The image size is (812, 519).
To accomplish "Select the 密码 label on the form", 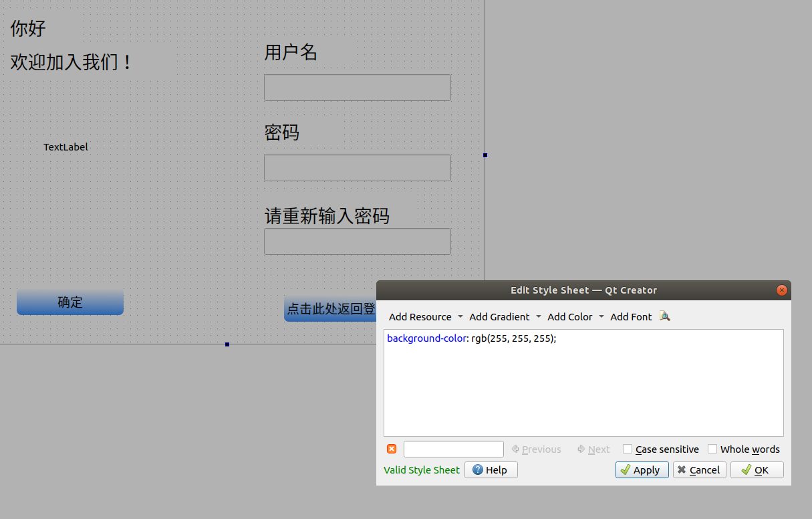I will click(281, 132).
